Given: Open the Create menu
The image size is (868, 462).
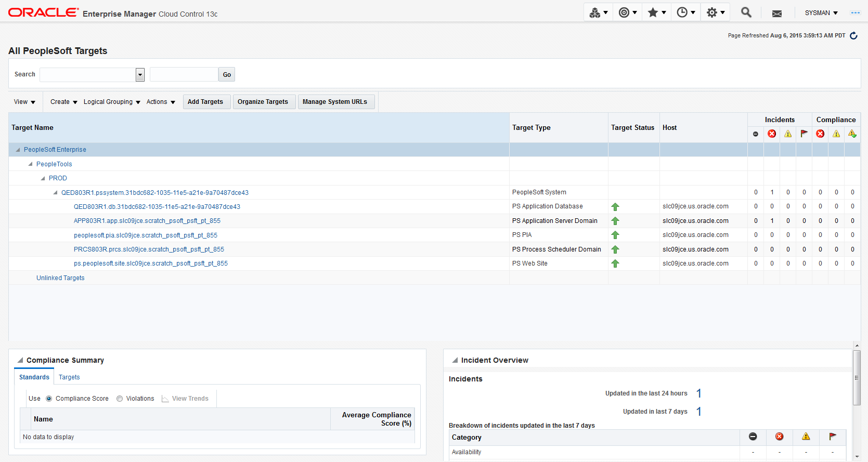Looking at the screenshot, I should point(63,102).
